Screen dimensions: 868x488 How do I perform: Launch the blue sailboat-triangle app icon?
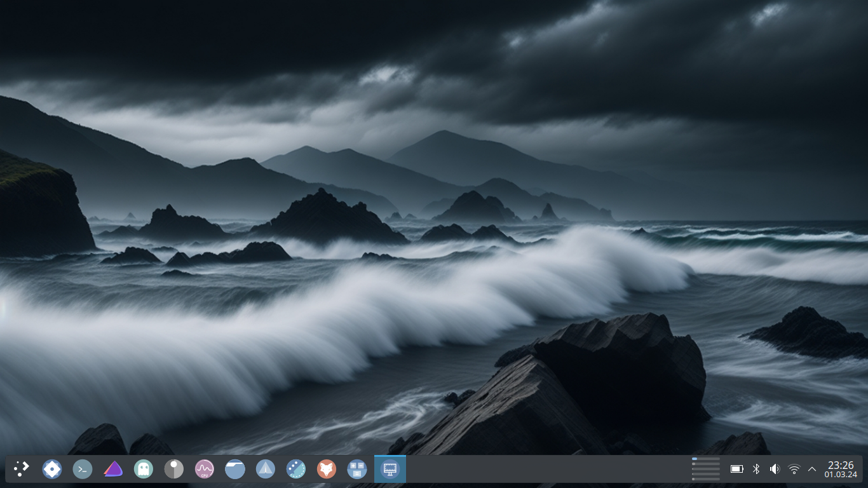pyautogui.click(x=266, y=470)
